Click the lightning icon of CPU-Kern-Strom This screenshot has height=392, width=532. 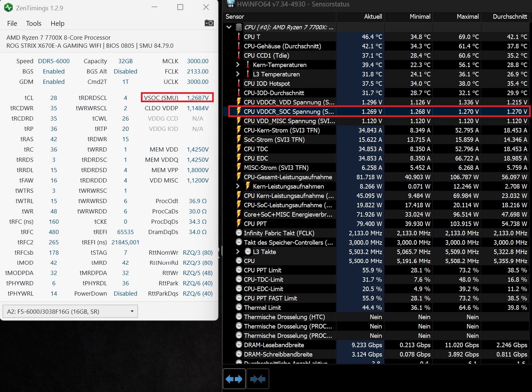(x=239, y=130)
